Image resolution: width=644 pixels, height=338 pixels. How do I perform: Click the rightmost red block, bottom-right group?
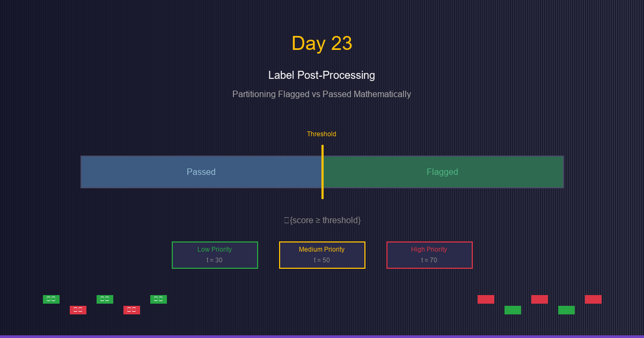[x=593, y=299]
